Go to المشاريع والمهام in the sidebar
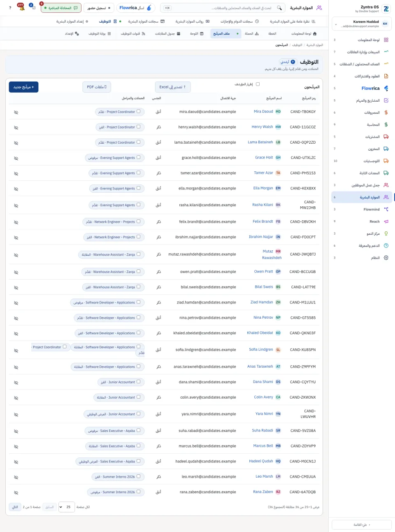395x532 pixels. 361,100
